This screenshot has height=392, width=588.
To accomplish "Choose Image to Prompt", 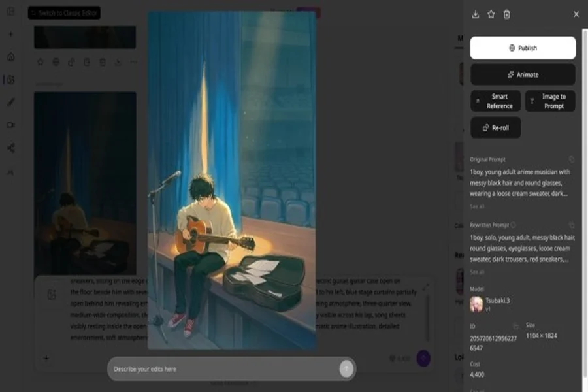I will pos(550,101).
